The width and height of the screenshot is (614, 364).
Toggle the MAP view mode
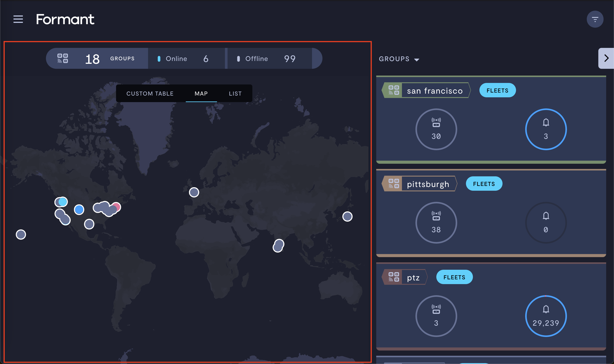(x=201, y=93)
